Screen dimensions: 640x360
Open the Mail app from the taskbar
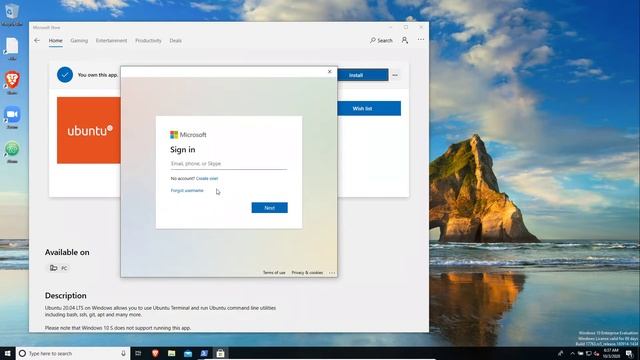[188, 353]
